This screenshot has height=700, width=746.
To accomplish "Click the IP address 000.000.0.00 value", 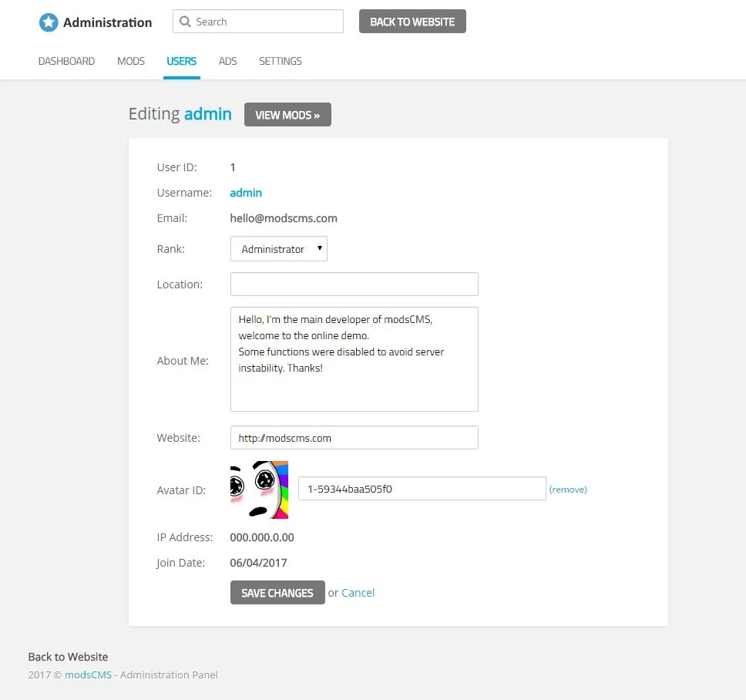I will 262,538.
